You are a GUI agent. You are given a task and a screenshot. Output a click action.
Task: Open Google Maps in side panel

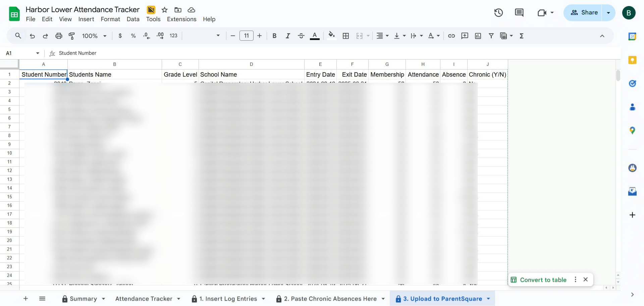[632, 130]
